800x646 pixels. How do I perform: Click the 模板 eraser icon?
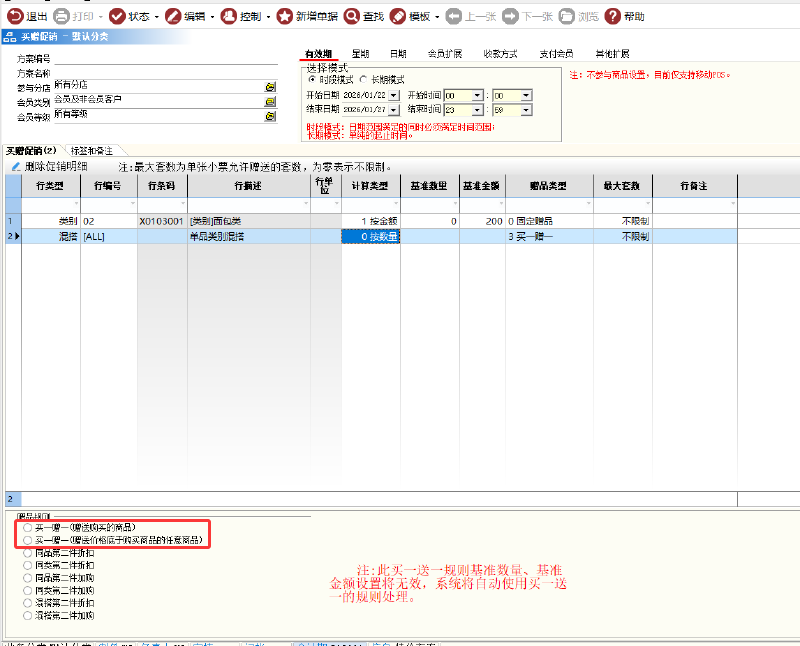(x=398, y=16)
